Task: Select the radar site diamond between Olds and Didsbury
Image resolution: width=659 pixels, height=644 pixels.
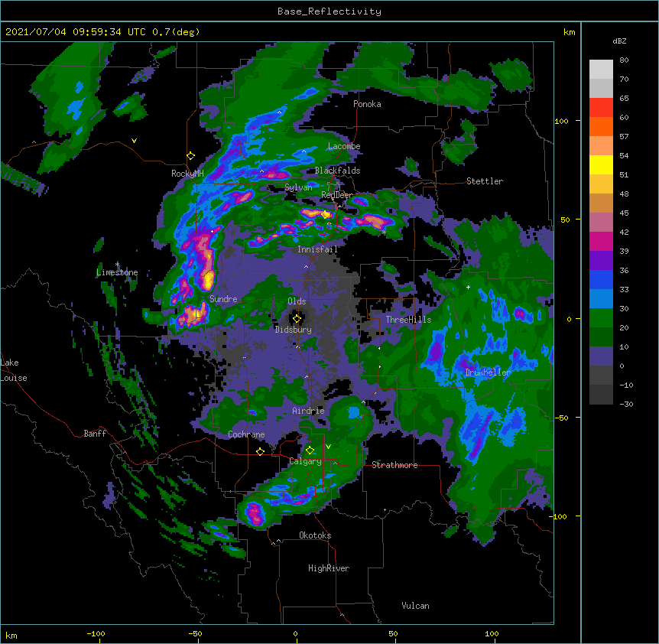Action: click(297, 319)
